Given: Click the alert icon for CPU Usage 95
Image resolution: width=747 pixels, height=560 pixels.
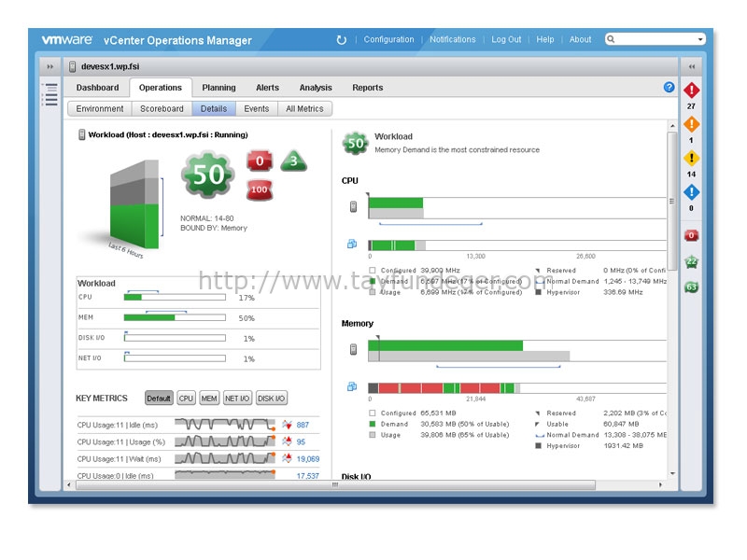Looking at the screenshot, I should pyautogui.click(x=287, y=441).
